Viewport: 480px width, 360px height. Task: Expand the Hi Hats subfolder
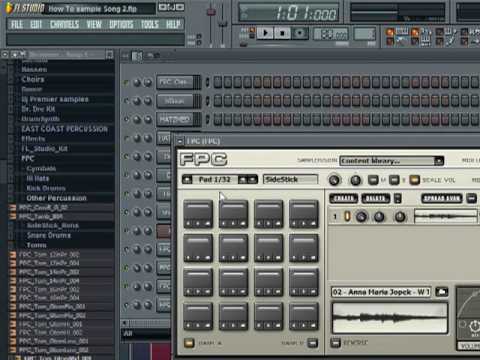point(38,179)
